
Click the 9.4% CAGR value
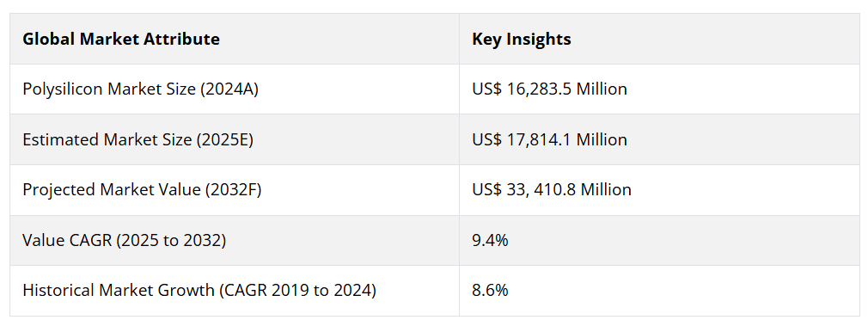(x=490, y=240)
